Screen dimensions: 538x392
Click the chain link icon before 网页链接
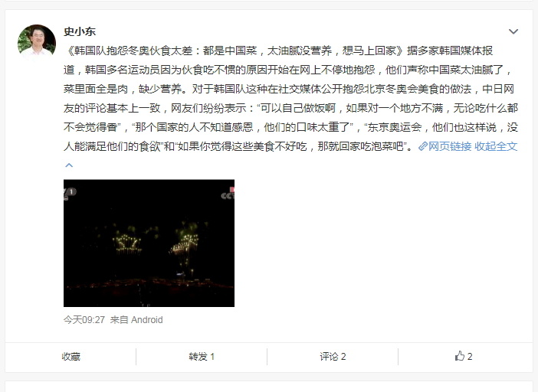(x=423, y=147)
